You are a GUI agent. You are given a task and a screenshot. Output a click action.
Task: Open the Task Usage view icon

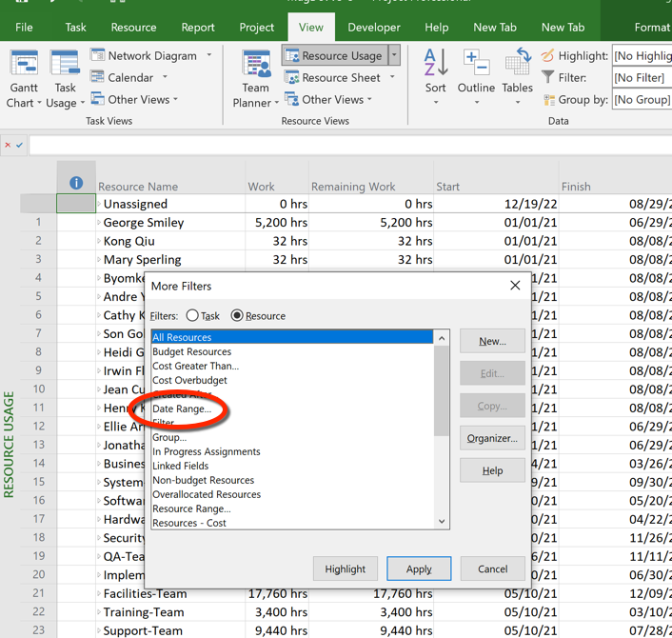pyautogui.click(x=65, y=63)
